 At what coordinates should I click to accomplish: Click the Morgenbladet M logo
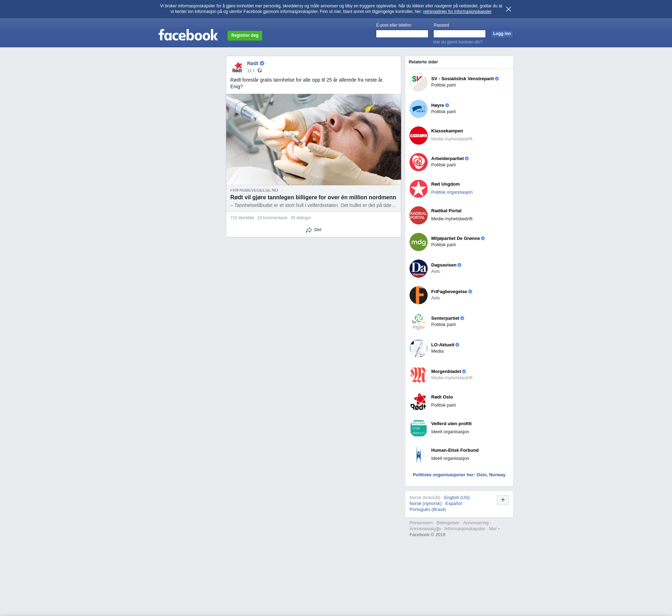[x=419, y=375]
